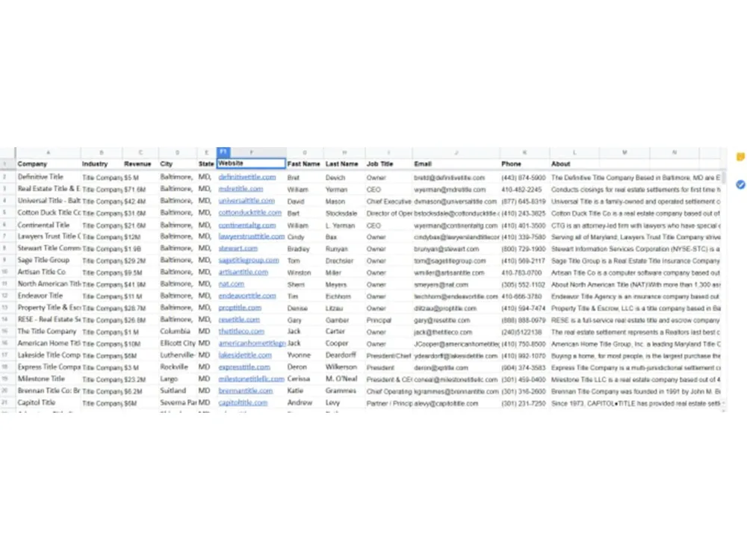Open the mdretitle.com link
This screenshot has height=560, width=747.
click(x=241, y=189)
